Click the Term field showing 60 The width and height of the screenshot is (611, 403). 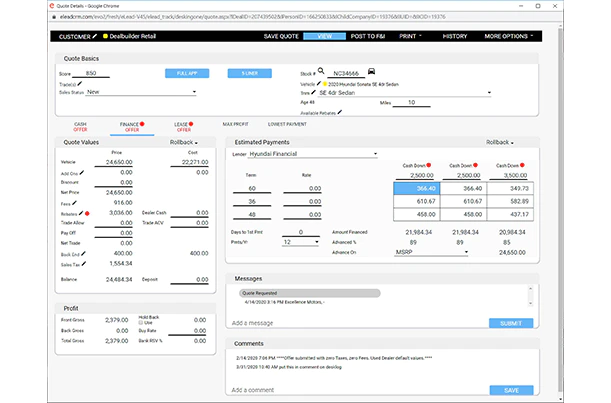(252, 189)
